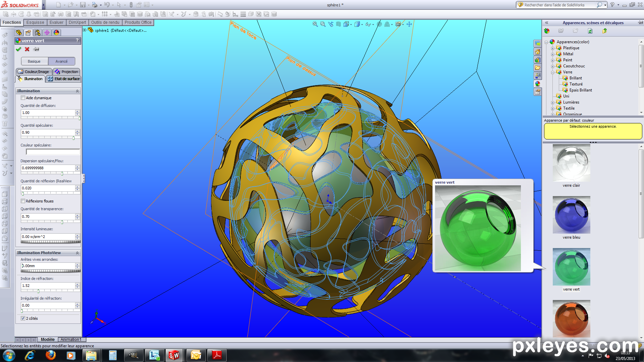644x362 pixels.
Task: Switch to the DimXpert tab
Action: pos(77,22)
